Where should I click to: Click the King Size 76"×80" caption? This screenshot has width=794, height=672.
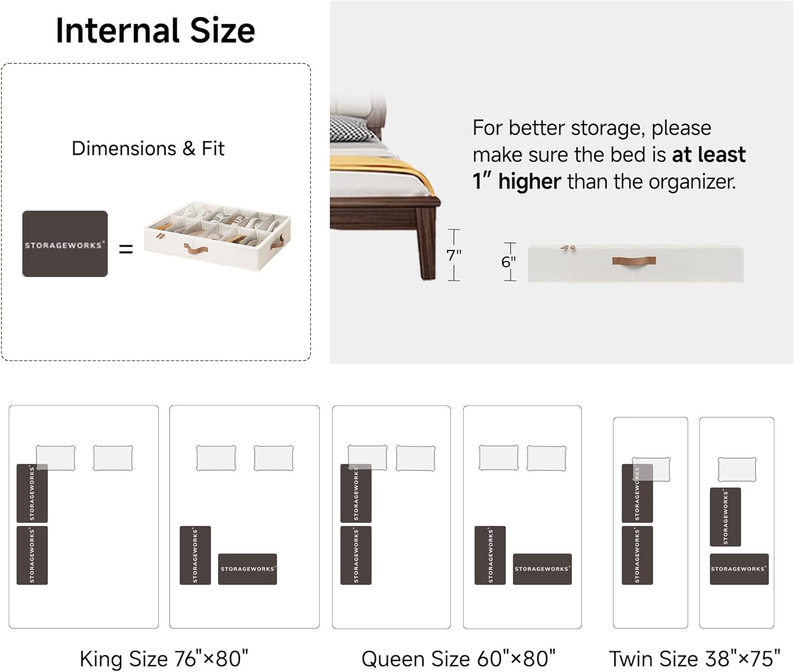coord(164,659)
